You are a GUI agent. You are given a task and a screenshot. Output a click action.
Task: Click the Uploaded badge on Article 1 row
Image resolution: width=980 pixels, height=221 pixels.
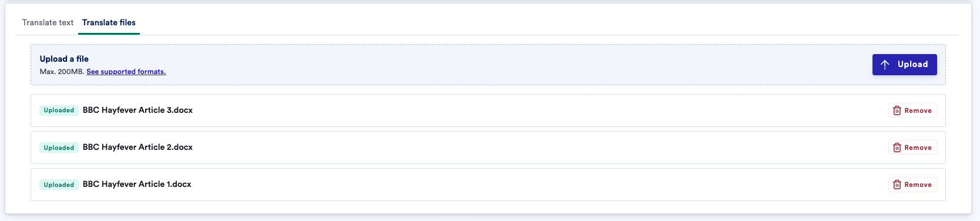coord(59,185)
